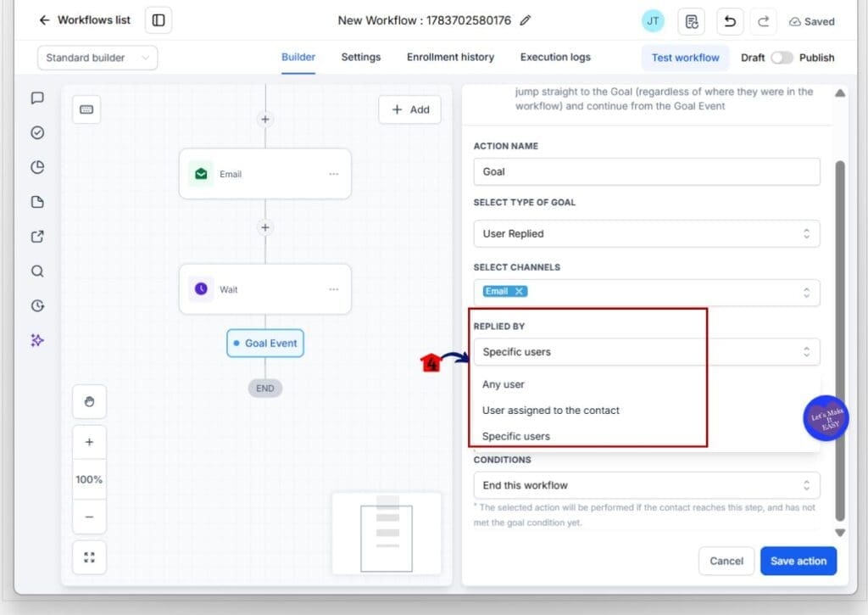Switch to the Builder tab
The height and width of the screenshot is (615, 868).
click(x=298, y=57)
